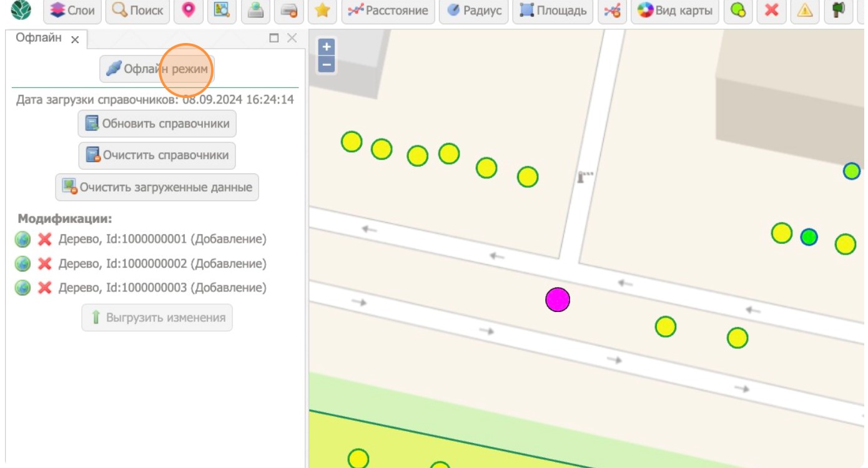Click the green circle add-object icon
868x468 pixels.
[x=738, y=10]
